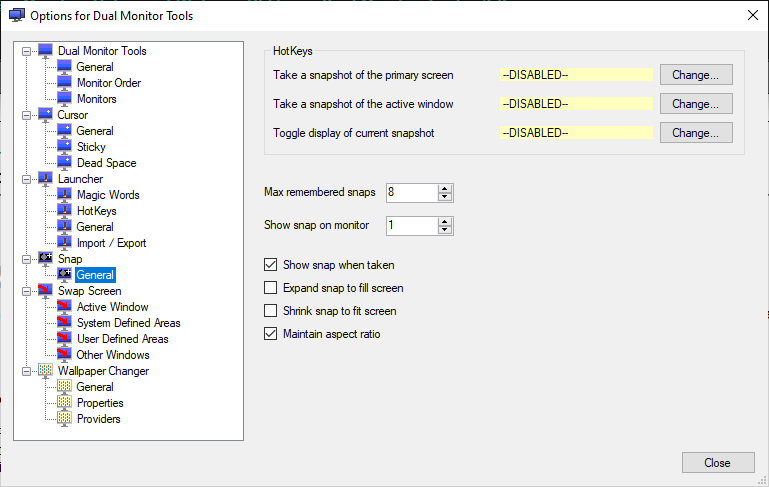Click the Sticky cursor icon
769x487 pixels.
64,146
